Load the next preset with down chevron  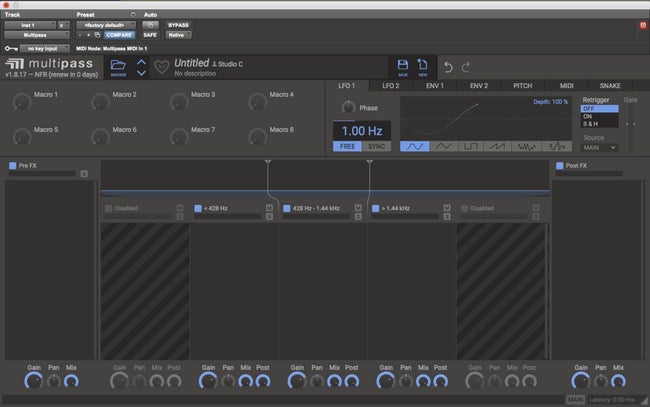click(x=141, y=73)
